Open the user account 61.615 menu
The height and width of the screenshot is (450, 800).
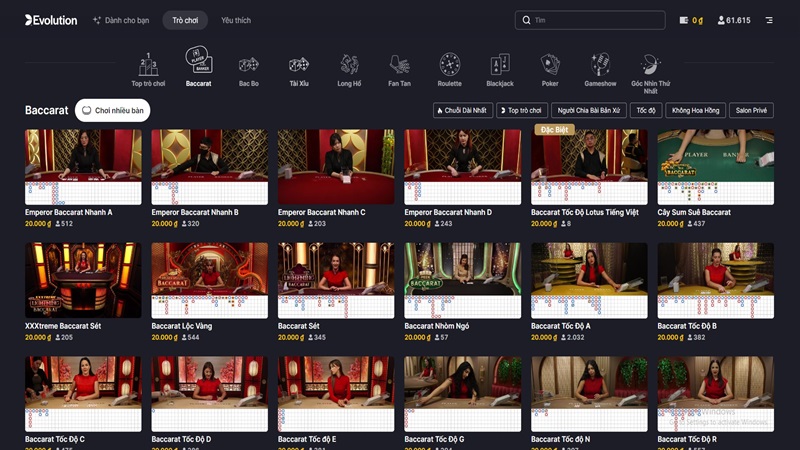(734, 20)
